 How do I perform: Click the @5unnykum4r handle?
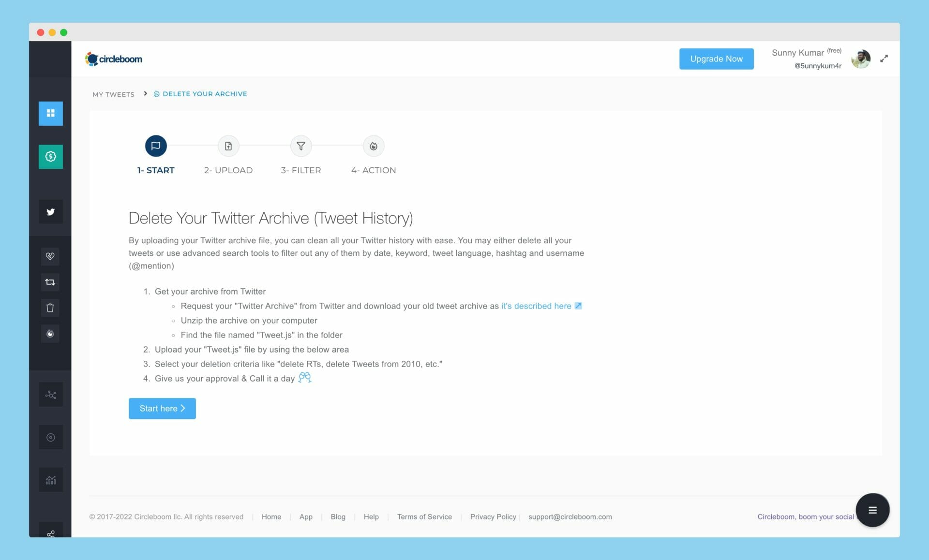tap(818, 66)
